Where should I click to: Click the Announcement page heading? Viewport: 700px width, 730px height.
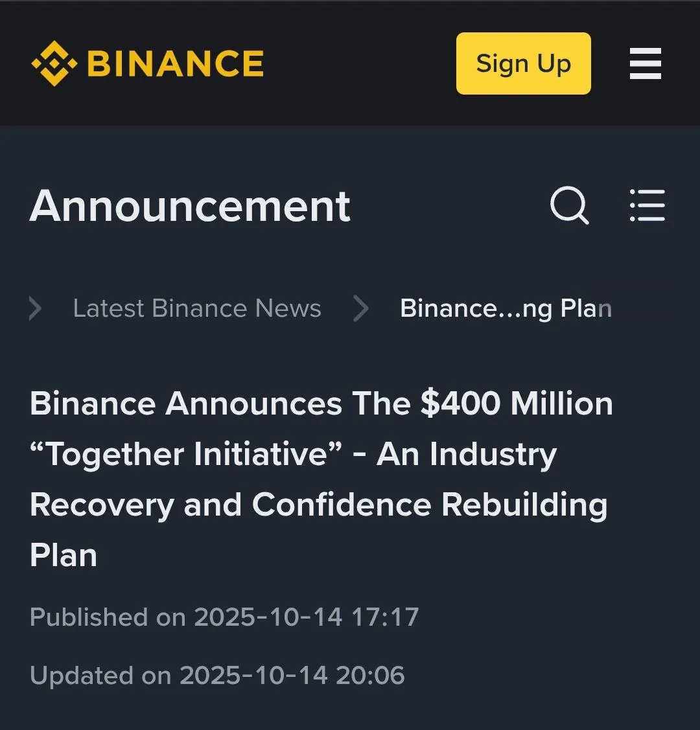[x=190, y=206]
